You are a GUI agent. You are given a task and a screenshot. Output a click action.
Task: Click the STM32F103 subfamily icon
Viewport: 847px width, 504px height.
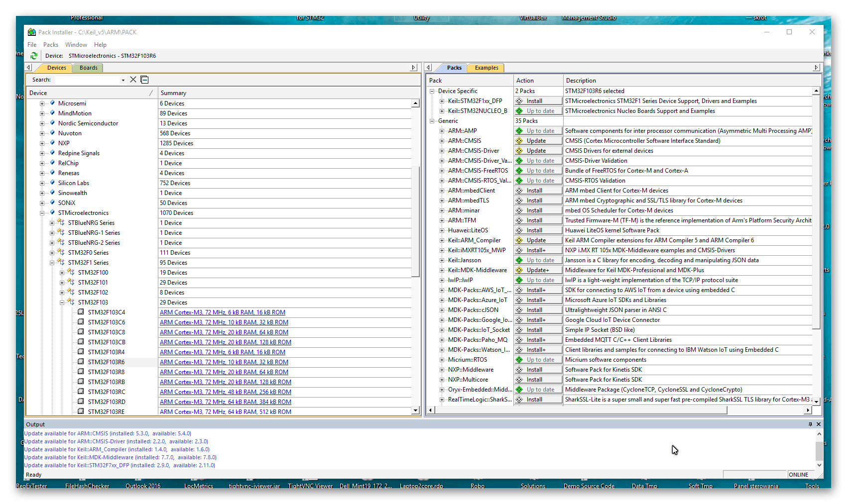pos(71,302)
